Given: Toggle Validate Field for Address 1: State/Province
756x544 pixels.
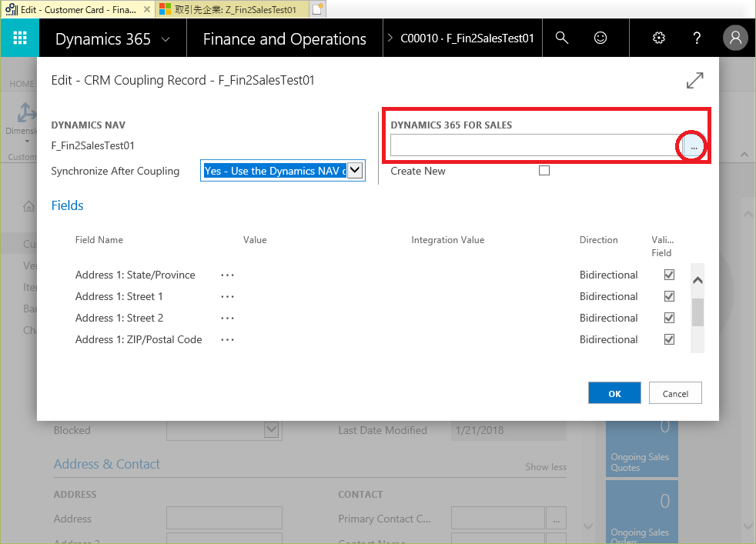Looking at the screenshot, I should [x=669, y=275].
